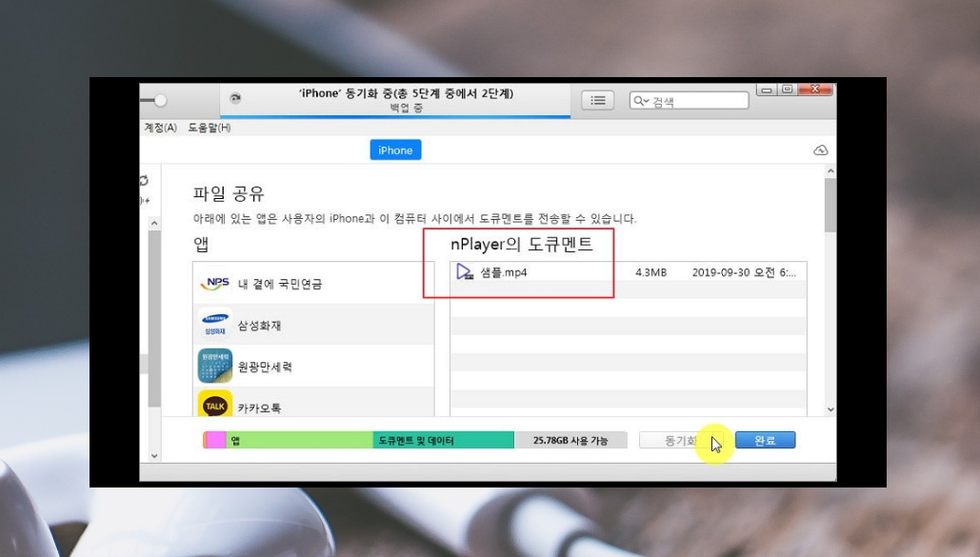
Task: Click the 'iPhone' 동기화 중 status title
Action: click(407, 93)
